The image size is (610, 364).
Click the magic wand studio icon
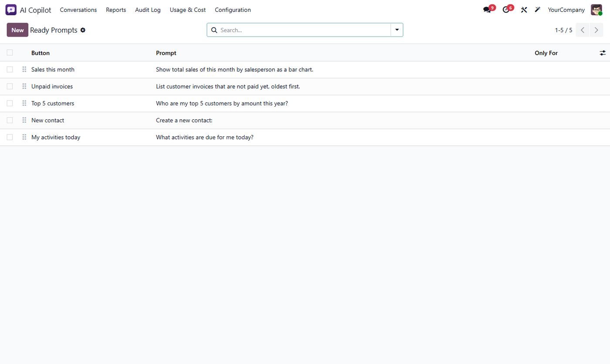pos(538,10)
